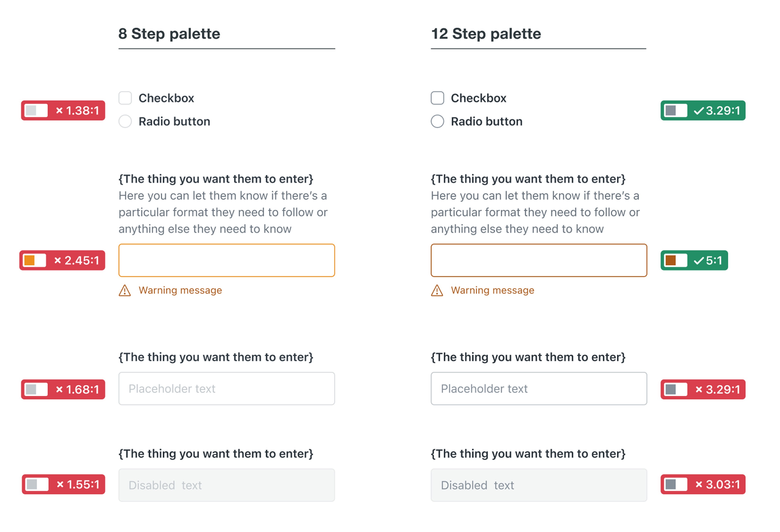Click the warning triangle icon under 8 Step palette
This screenshot has width=780, height=532.
pyautogui.click(x=124, y=291)
